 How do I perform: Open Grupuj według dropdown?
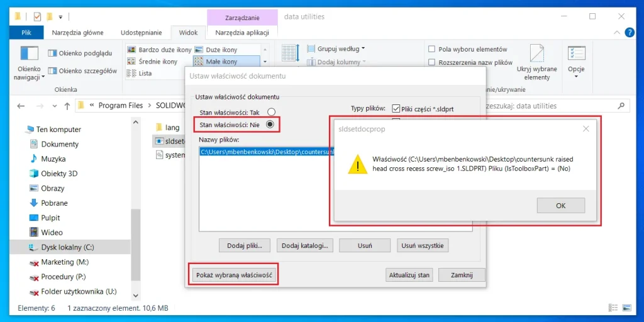[336, 49]
